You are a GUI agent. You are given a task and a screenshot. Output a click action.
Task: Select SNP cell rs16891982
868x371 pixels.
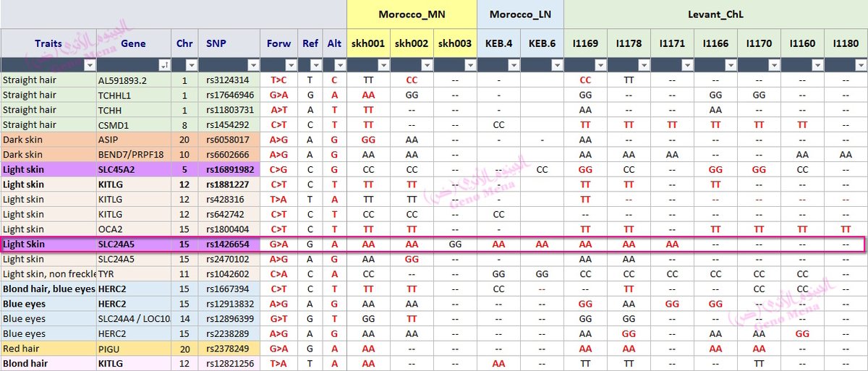pos(229,169)
